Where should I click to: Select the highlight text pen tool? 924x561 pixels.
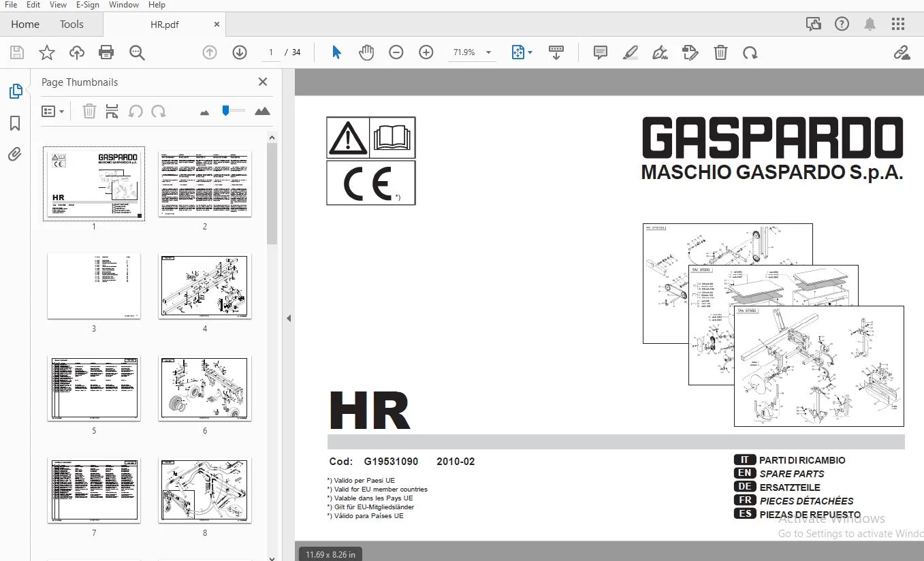pos(630,52)
